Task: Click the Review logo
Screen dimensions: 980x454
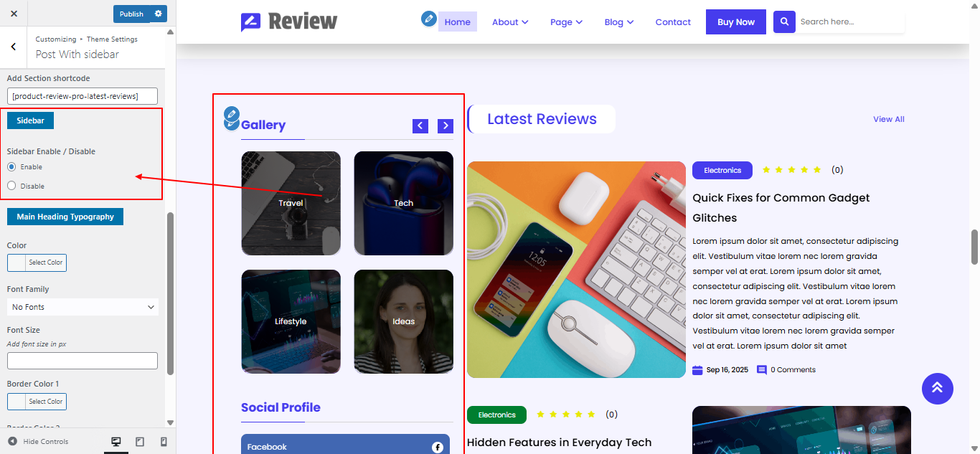Action: pos(289,22)
